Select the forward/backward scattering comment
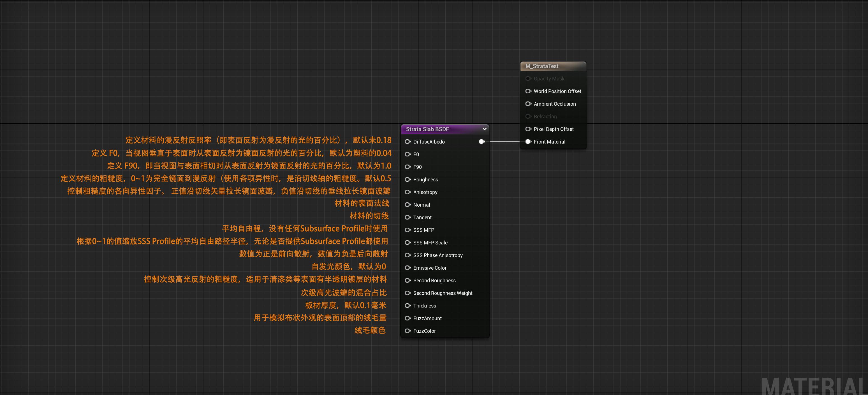The height and width of the screenshot is (395, 868). click(x=313, y=254)
